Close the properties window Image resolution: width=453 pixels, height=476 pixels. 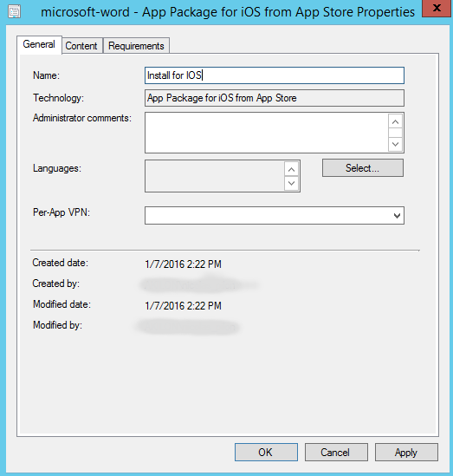(x=437, y=8)
